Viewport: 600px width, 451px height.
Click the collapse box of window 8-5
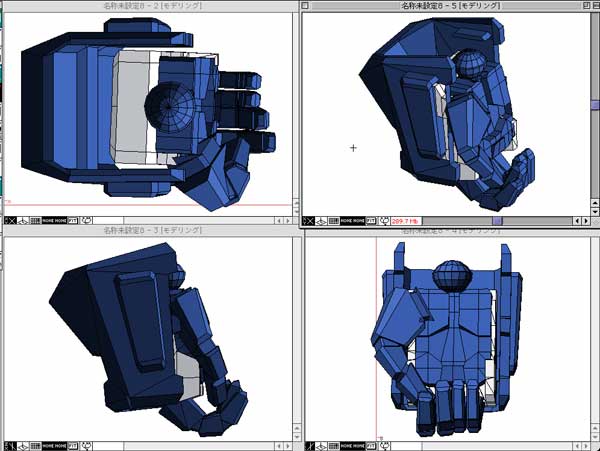(x=595, y=5)
